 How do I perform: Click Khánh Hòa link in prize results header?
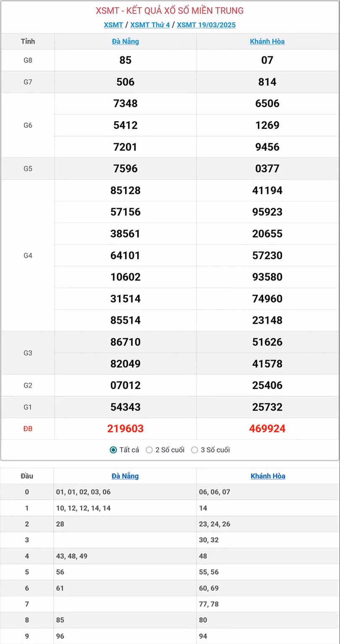click(x=267, y=42)
